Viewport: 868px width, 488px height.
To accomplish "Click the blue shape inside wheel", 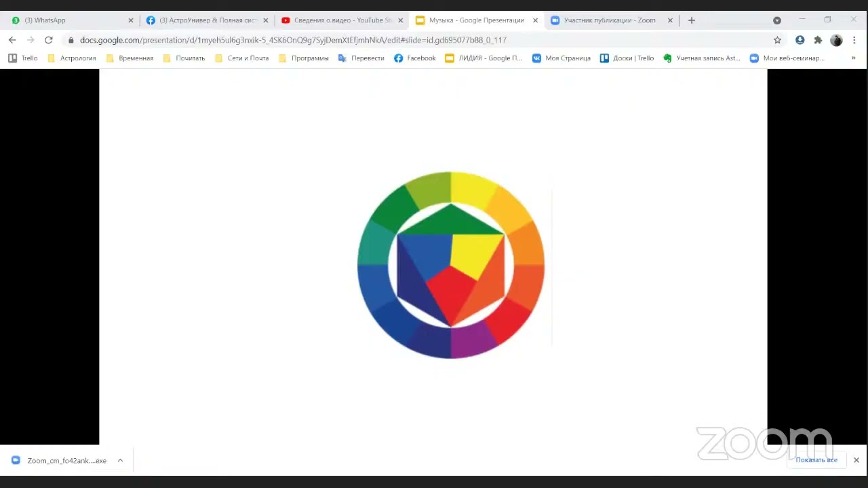I will 424,256.
